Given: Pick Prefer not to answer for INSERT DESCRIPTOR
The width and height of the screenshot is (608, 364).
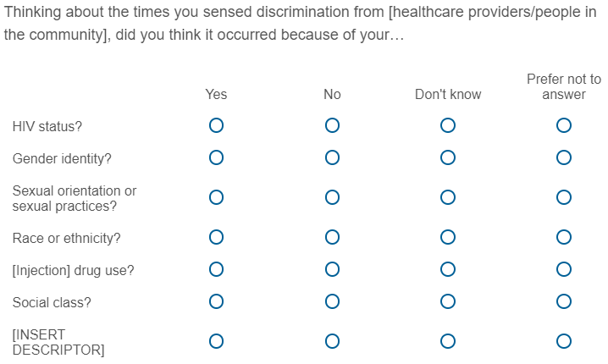Looking at the screenshot, I should click(x=564, y=341).
